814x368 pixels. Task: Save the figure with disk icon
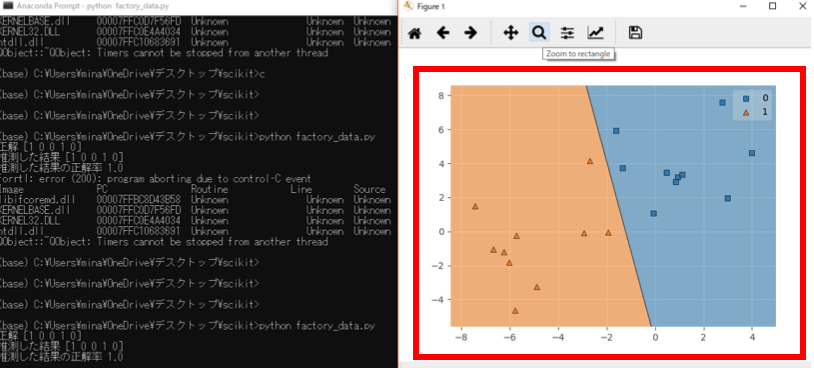point(635,33)
